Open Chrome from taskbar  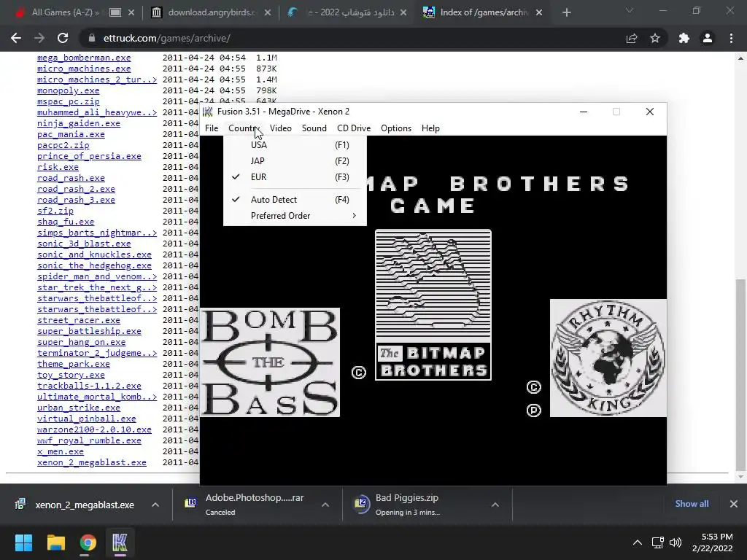pos(88,542)
